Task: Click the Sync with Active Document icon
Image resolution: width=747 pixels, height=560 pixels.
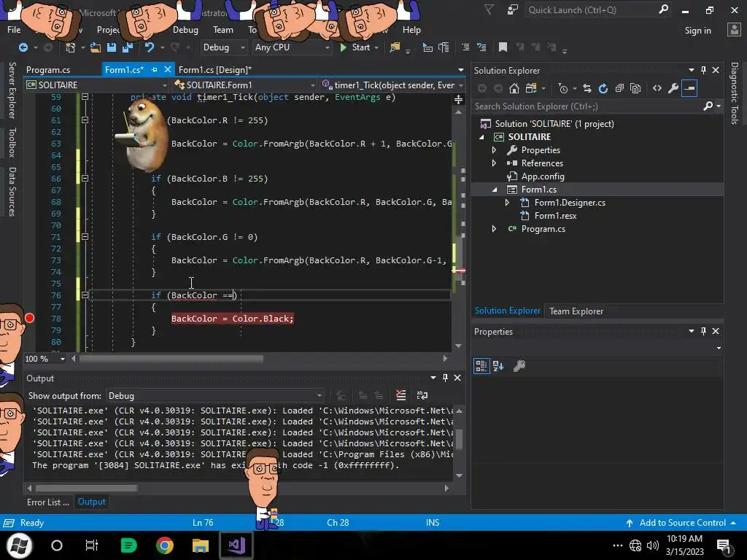Action: pos(587,88)
